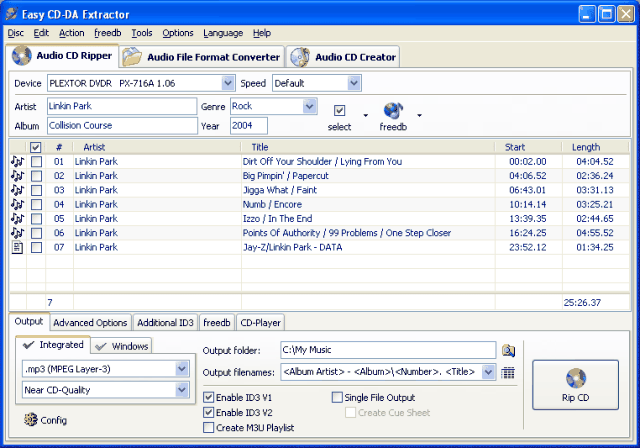Check track 06 Points Of Authority
This screenshot has height=448, width=640.
pos(36,233)
